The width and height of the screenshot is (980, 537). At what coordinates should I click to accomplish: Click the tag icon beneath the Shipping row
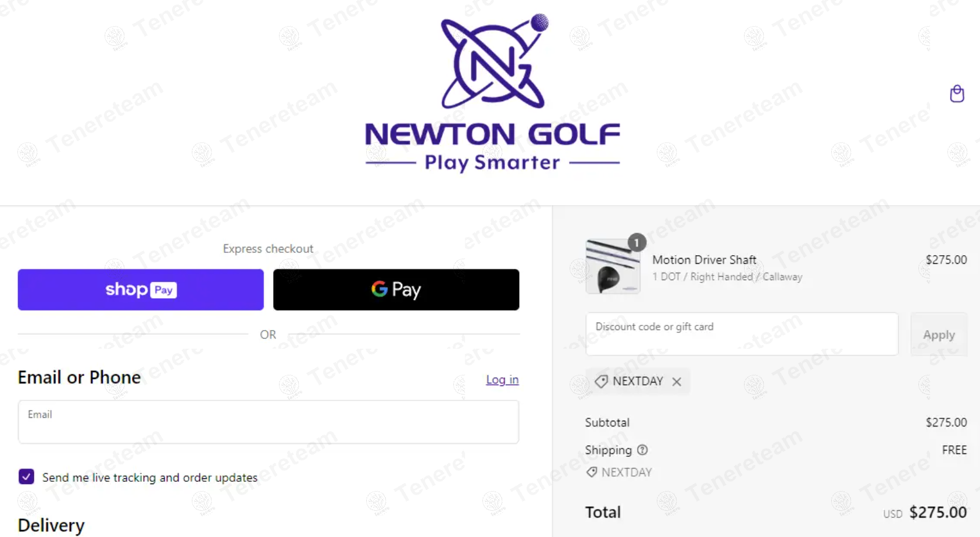[592, 472]
